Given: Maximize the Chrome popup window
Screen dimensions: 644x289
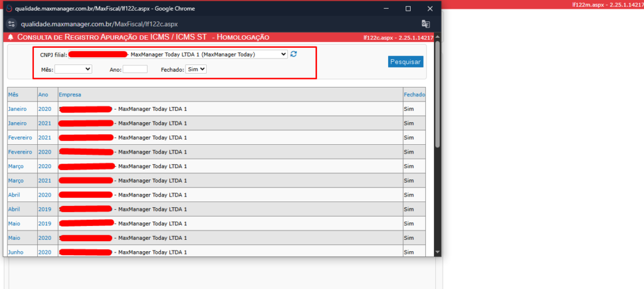Looking at the screenshot, I should click(408, 8).
